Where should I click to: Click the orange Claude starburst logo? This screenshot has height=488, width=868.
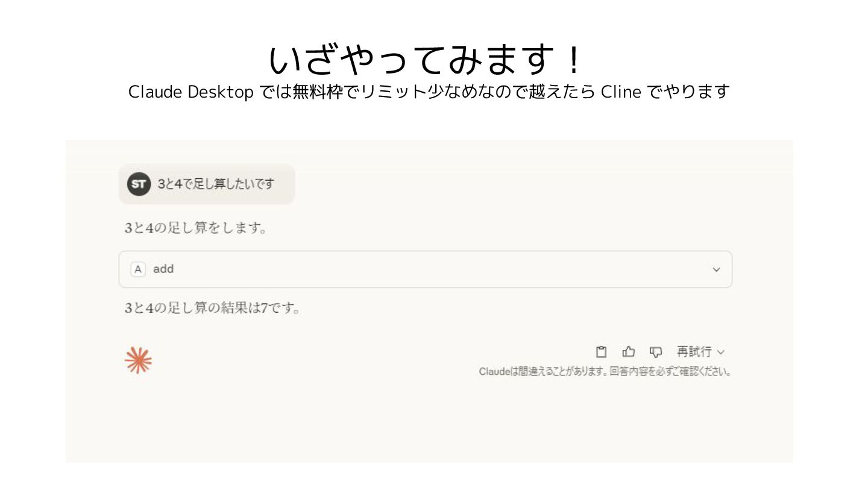coord(138,360)
